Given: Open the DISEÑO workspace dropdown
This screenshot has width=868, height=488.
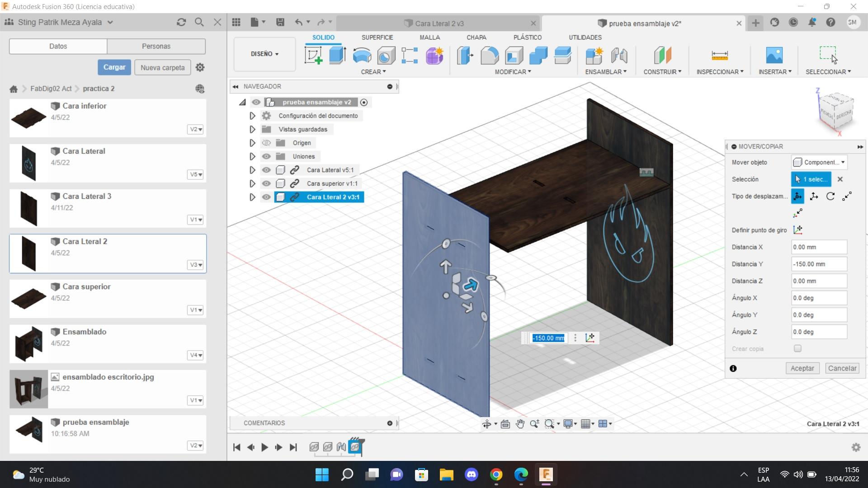Looking at the screenshot, I should tap(264, 54).
